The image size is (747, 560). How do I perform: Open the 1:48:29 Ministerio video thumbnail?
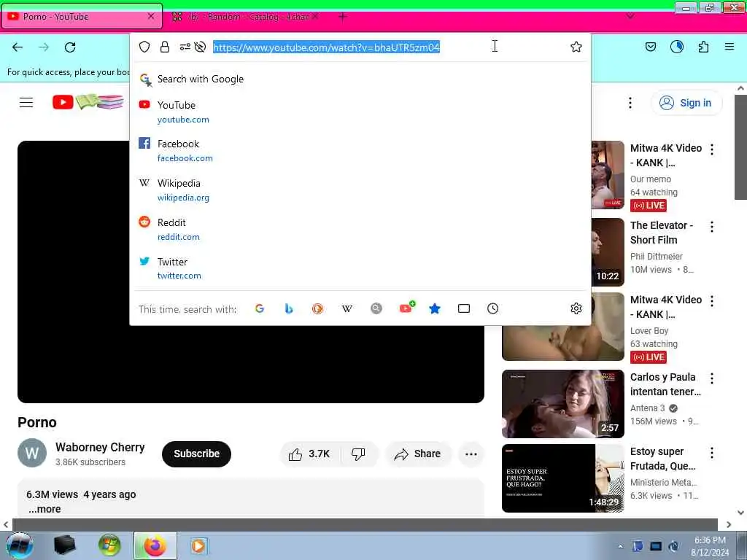(562, 478)
